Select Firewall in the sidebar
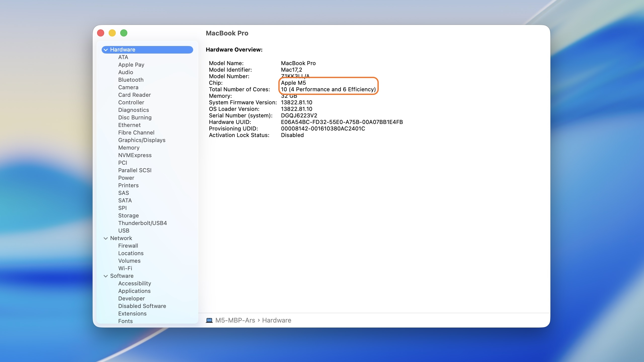This screenshot has height=362, width=644. pos(128,246)
